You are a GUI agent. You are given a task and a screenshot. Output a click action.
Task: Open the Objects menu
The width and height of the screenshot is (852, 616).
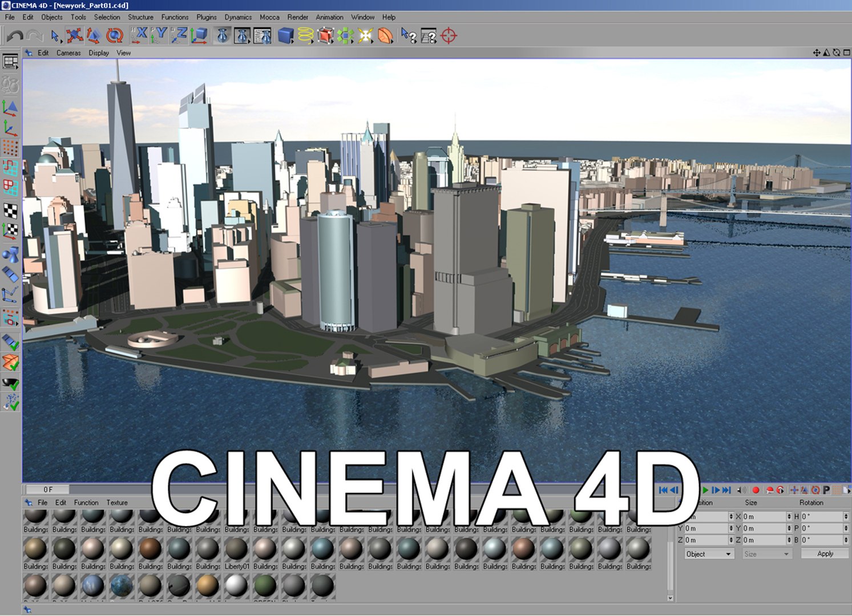[x=51, y=17]
